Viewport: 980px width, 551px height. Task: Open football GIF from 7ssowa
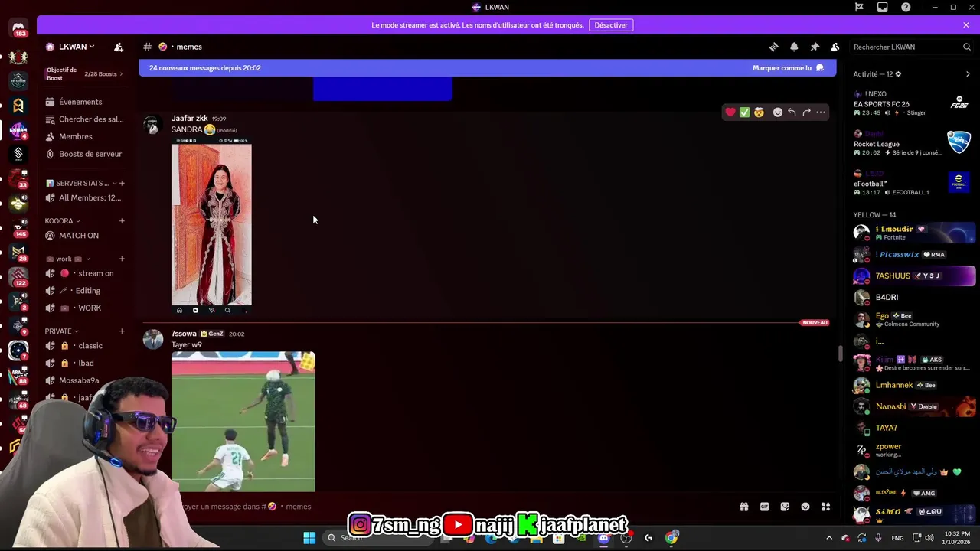tap(243, 422)
